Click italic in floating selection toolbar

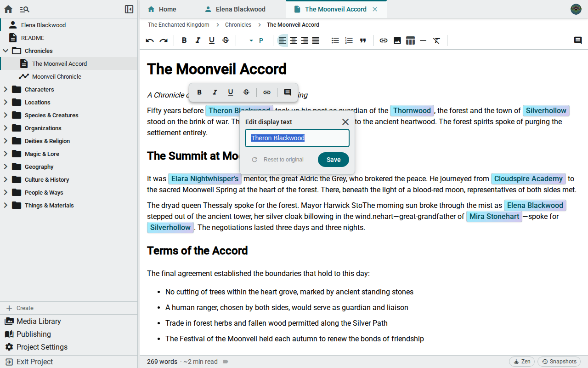pyautogui.click(x=215, y=92)
